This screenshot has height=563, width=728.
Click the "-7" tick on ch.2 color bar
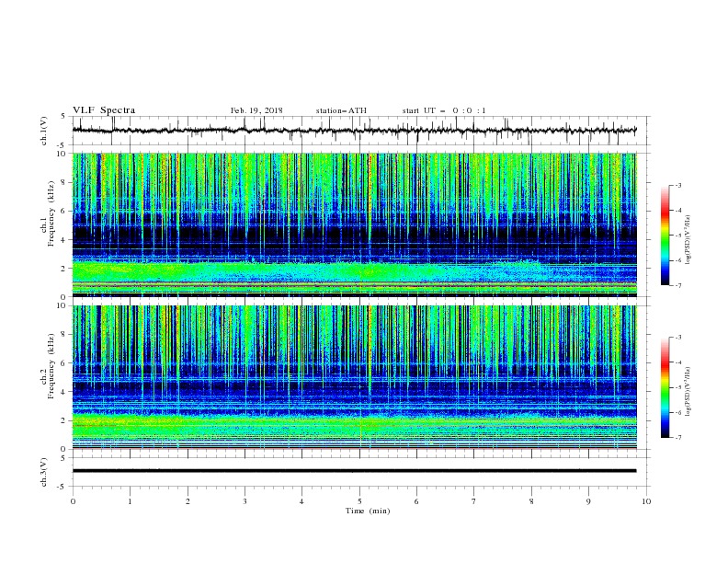[x=678, y=438]
